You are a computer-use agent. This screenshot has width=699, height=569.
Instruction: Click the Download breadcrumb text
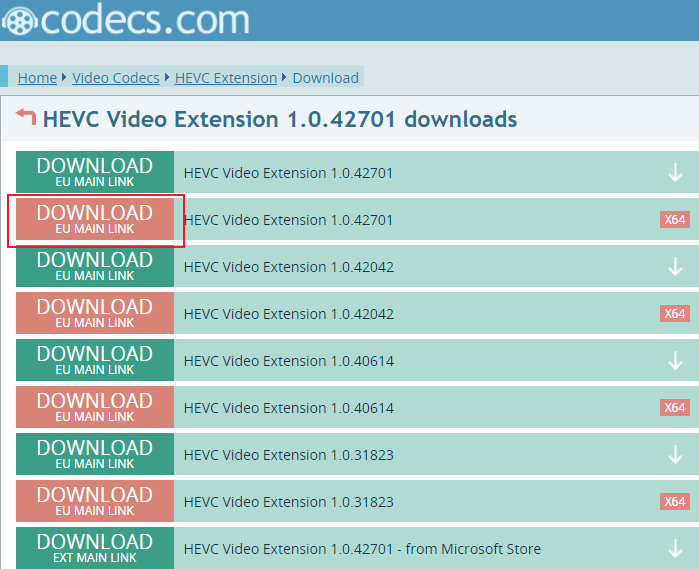pos(325,78)
